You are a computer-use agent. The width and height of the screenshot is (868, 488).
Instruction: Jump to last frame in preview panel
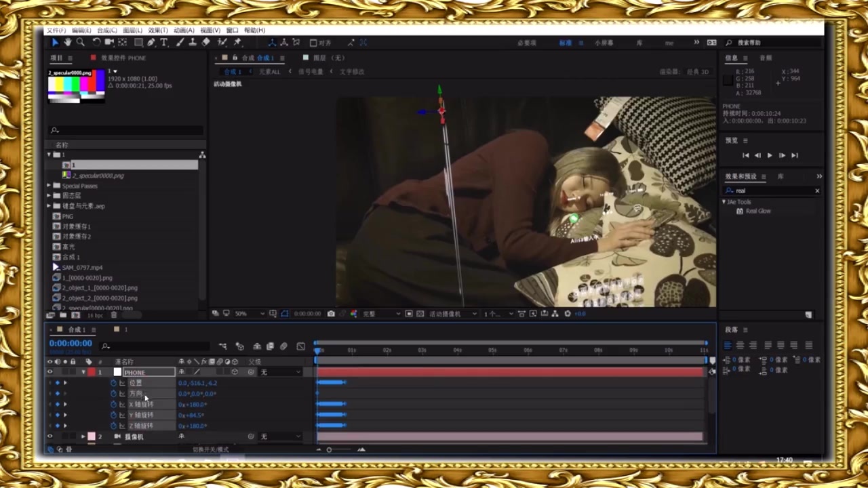coord(795,155)
